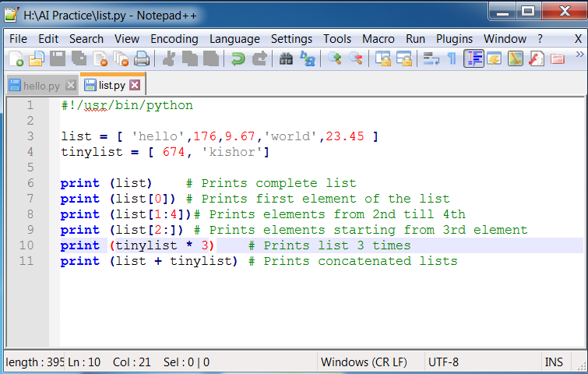588x374 pixels.
Task: Open the Replace dialog icon
Action: (308, 59)
